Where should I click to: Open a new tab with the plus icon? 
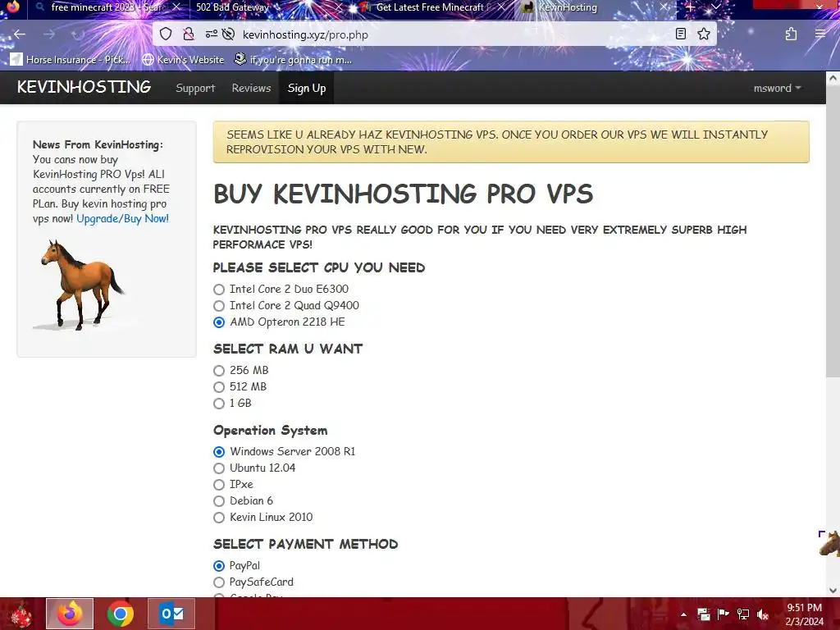pos(691,7)
